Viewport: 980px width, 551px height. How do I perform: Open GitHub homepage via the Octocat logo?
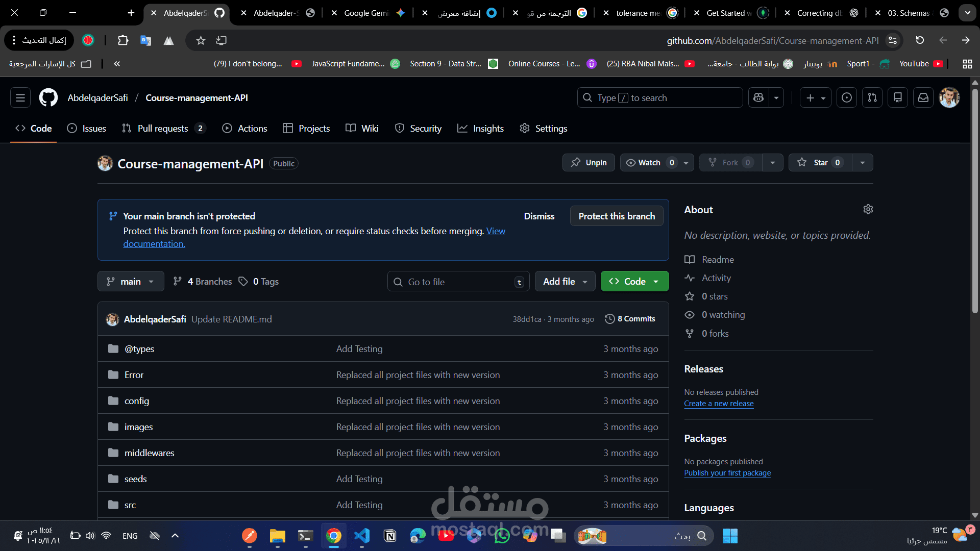tap(47, 97)
